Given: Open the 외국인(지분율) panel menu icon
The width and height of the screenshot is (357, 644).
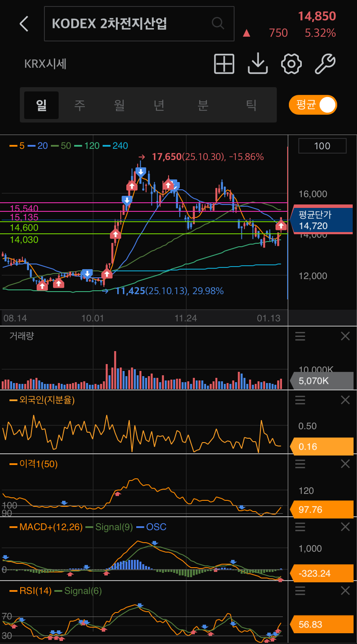Looking at the screenshot, I should tap(300, 400).
